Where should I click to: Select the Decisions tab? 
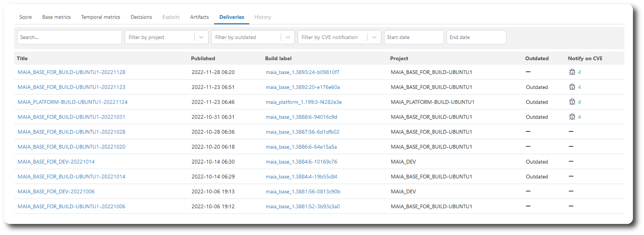[141, 17]
